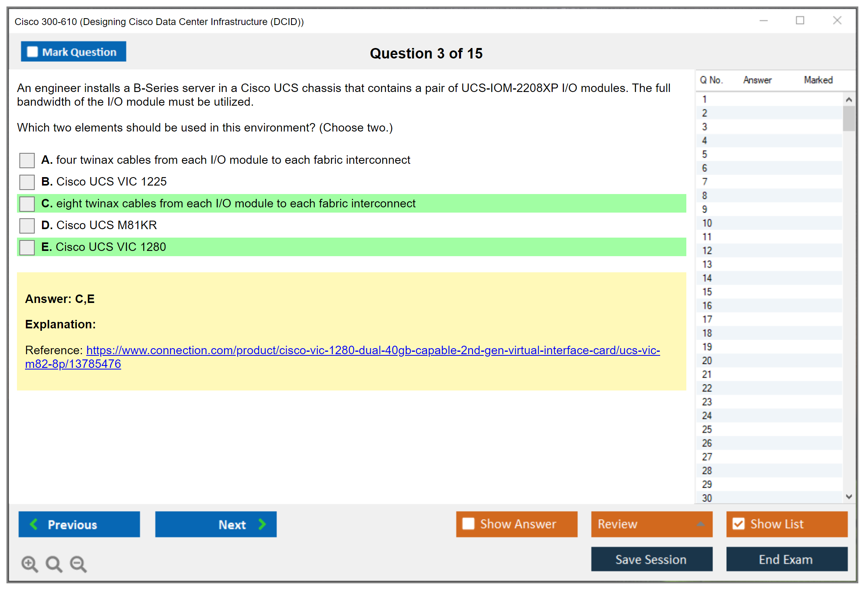
Task: Click the zoom out magnifier icon
Action: (x=78, y=564)
